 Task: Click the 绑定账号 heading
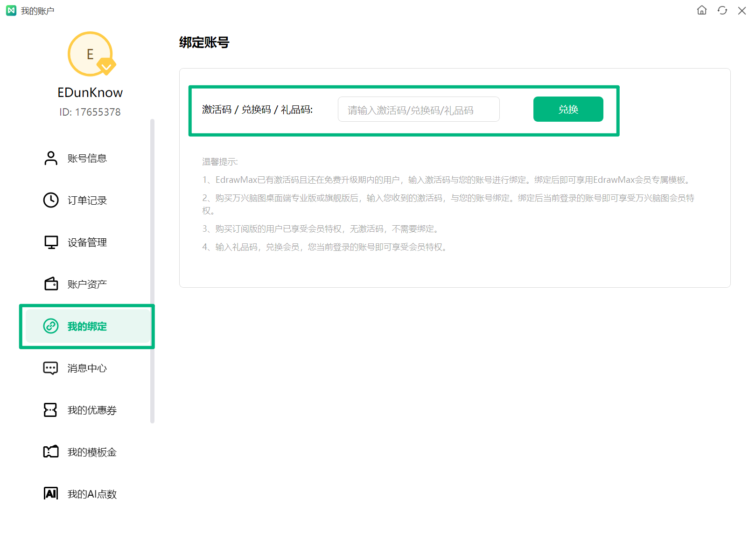204,42
